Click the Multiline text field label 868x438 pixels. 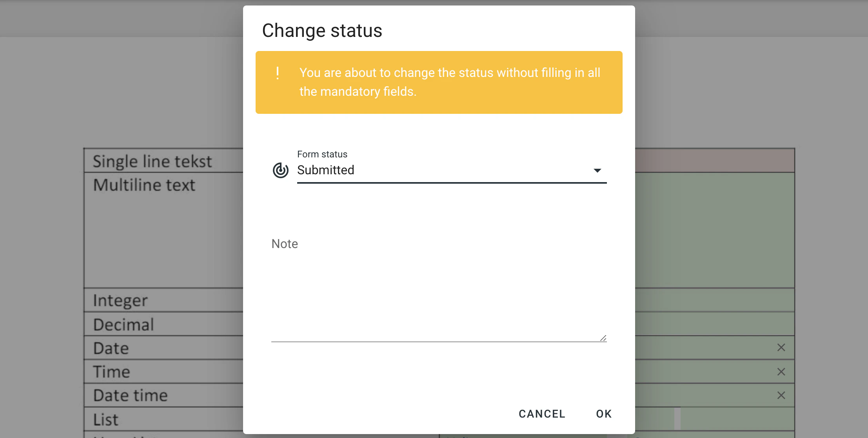(x=145, y=184)
